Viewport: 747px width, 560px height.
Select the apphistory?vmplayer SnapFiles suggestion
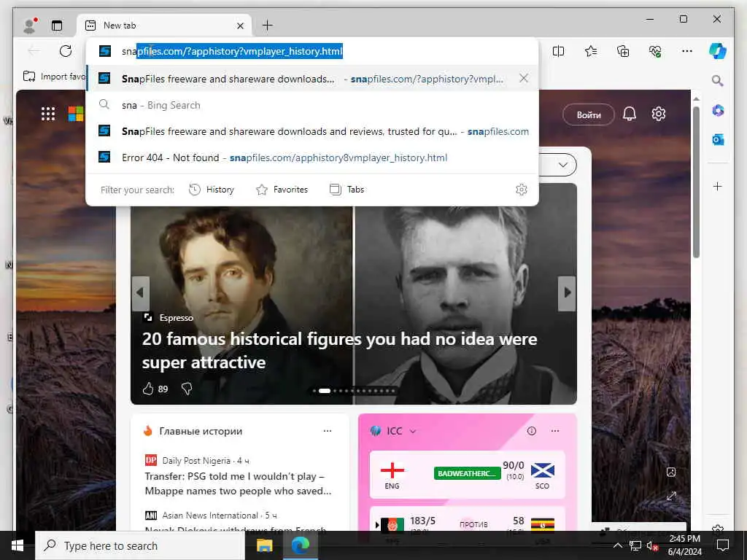[x=312, y=79]
